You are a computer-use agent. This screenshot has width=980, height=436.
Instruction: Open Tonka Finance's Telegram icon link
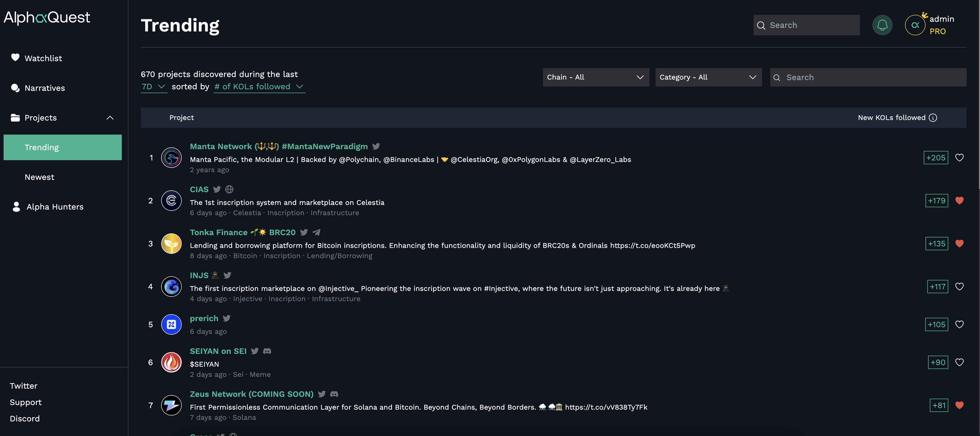coord(316,232)
